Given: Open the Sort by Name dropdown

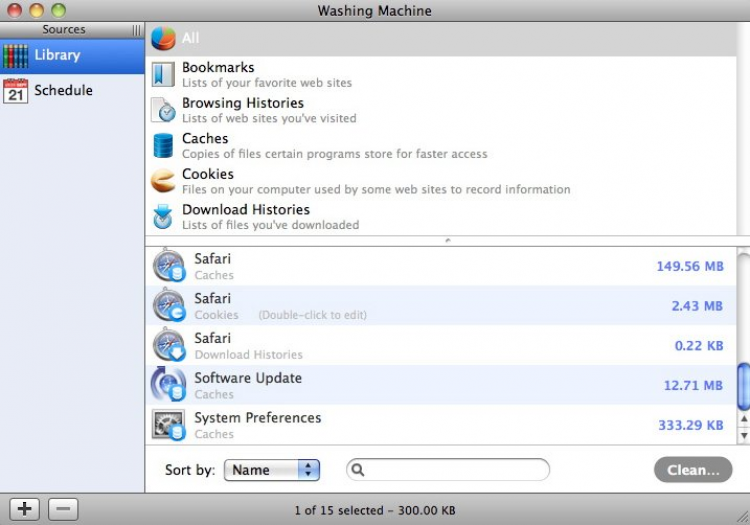Looking at the screenshot, I should point(272,470).
